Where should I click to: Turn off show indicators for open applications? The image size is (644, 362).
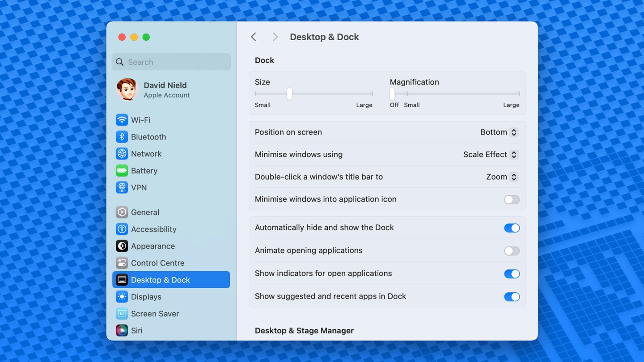(512, 274)
